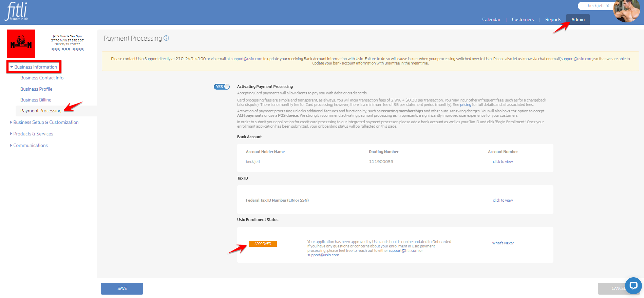This screenshot has height=298, width=644.
Task: Click the CANCEL button
Action: (x=618, y=288)
